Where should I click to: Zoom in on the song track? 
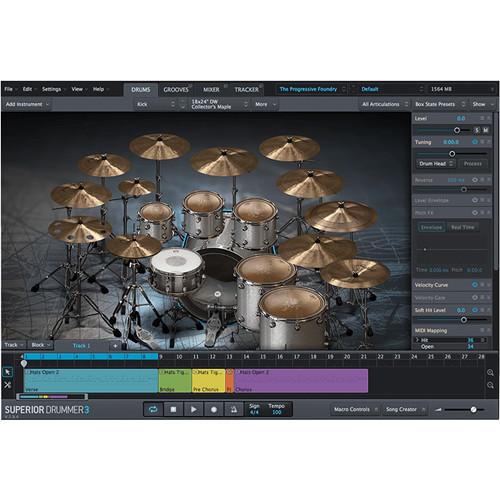[x=490, y=373]
